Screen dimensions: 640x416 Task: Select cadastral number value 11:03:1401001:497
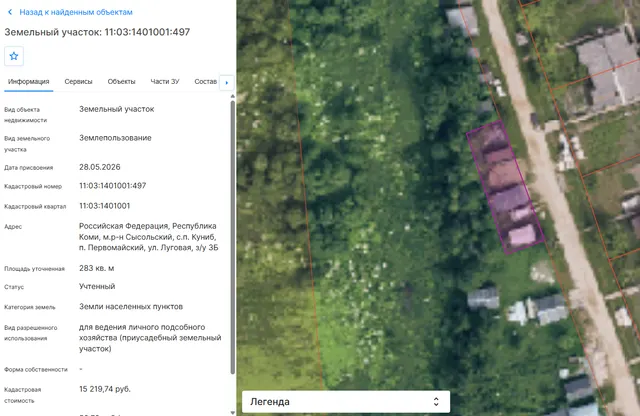coord(113,186)
